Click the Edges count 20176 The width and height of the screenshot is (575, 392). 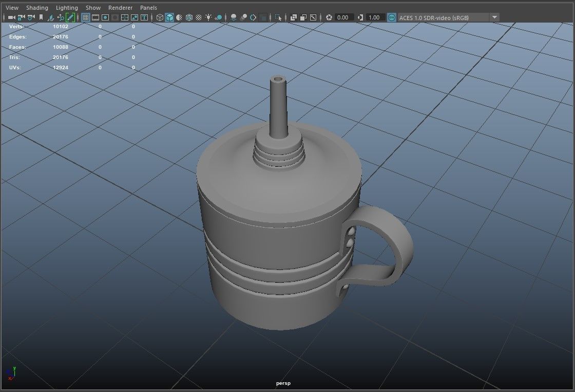pyautogui.click(x=61, y=36)
